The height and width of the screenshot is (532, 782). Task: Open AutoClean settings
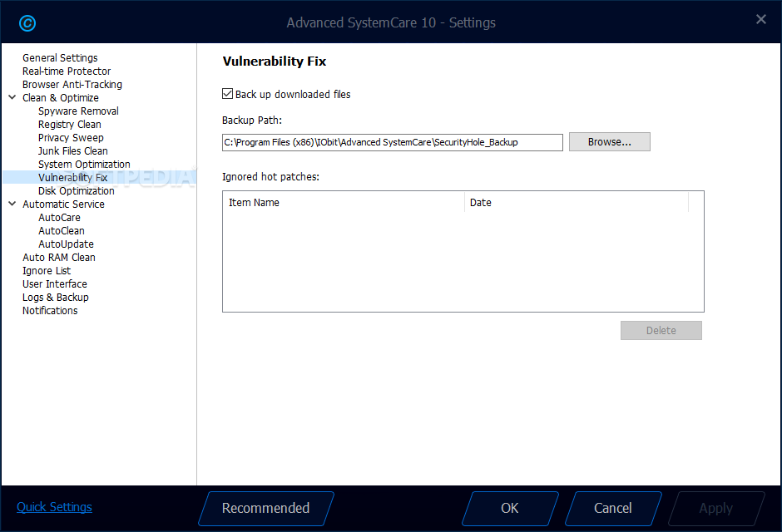click(x=62, y=230)
